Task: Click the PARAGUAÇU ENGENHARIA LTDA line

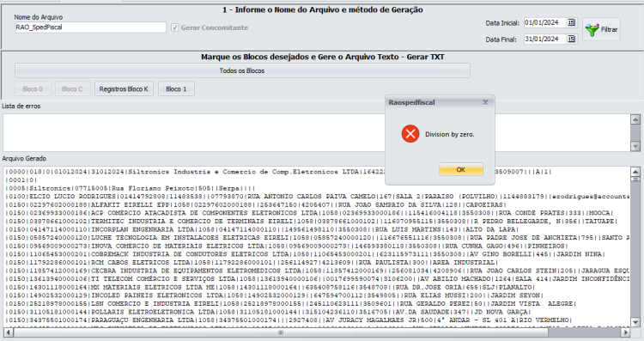Action: tap(289, 320)
